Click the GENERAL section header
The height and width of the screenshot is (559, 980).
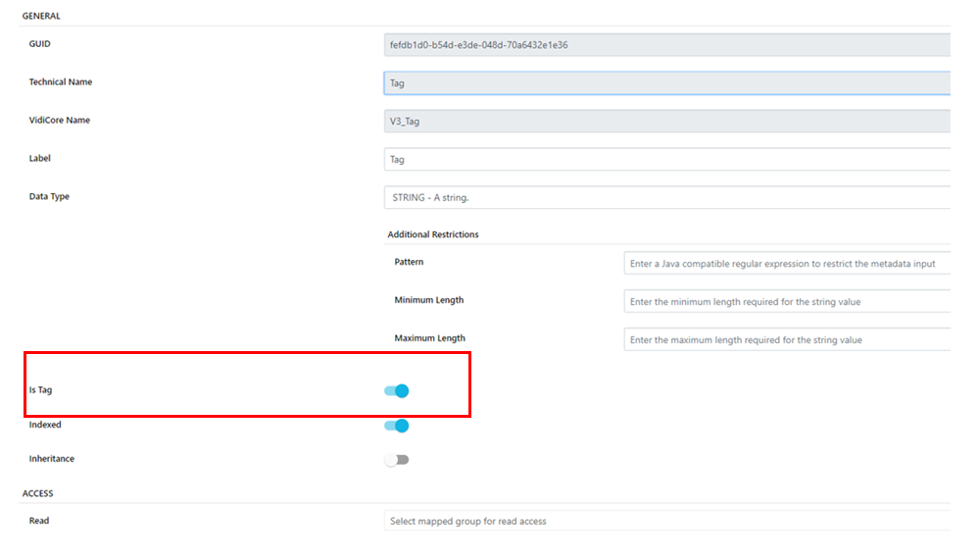(41, 17)
